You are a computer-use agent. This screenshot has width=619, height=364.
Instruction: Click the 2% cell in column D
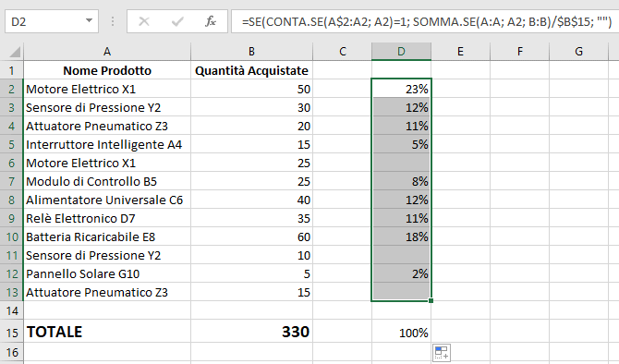[401, 273]
